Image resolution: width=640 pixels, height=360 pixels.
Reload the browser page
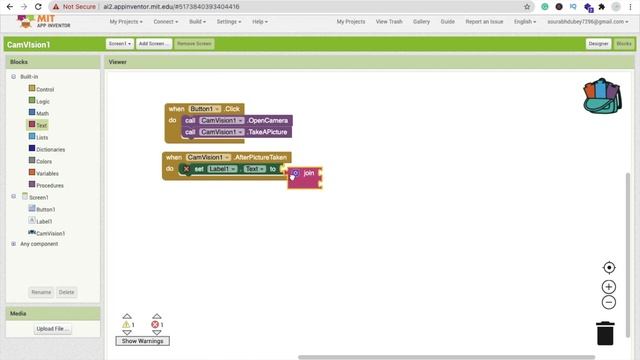(38, 7)
